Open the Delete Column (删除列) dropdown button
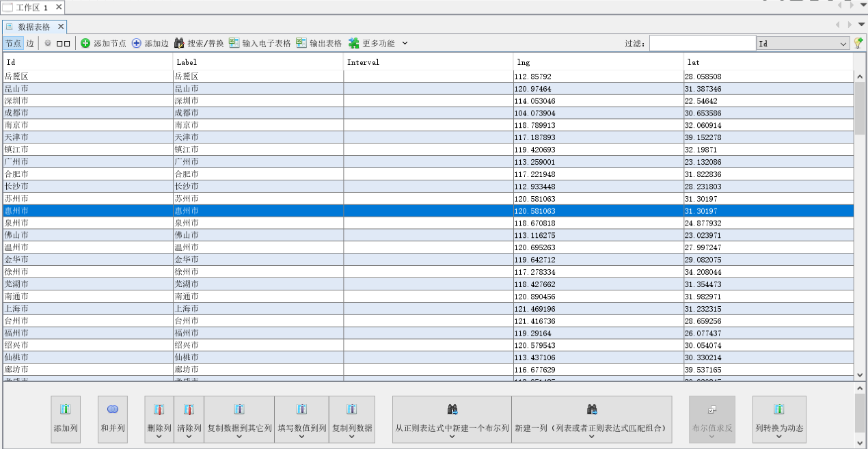Screen dimensions: 868x449 (x=159, y=419)
